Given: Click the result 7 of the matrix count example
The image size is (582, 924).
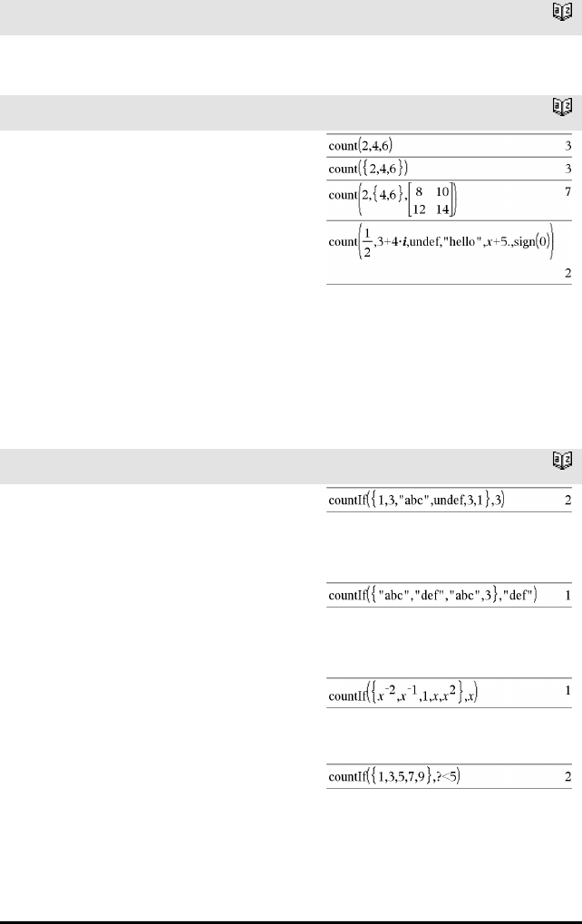Looking at the screenshot, I should coord(567,191).
